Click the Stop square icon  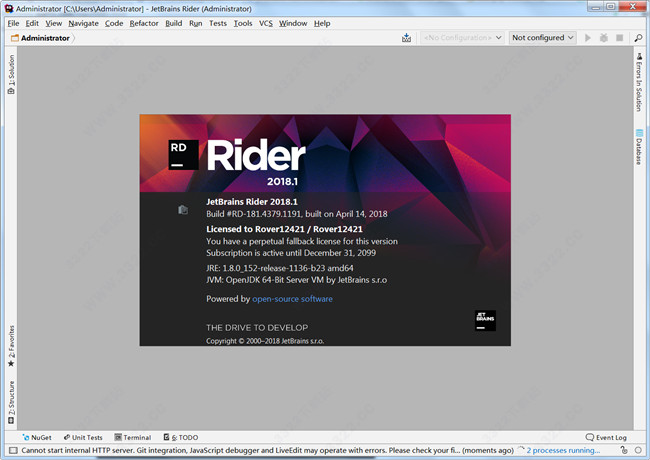(620, 38)
